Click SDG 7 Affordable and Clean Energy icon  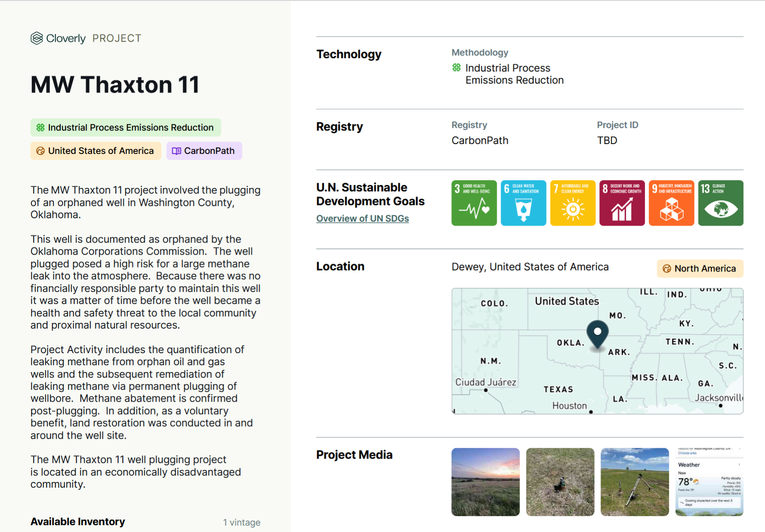click(x=573, y=203)
